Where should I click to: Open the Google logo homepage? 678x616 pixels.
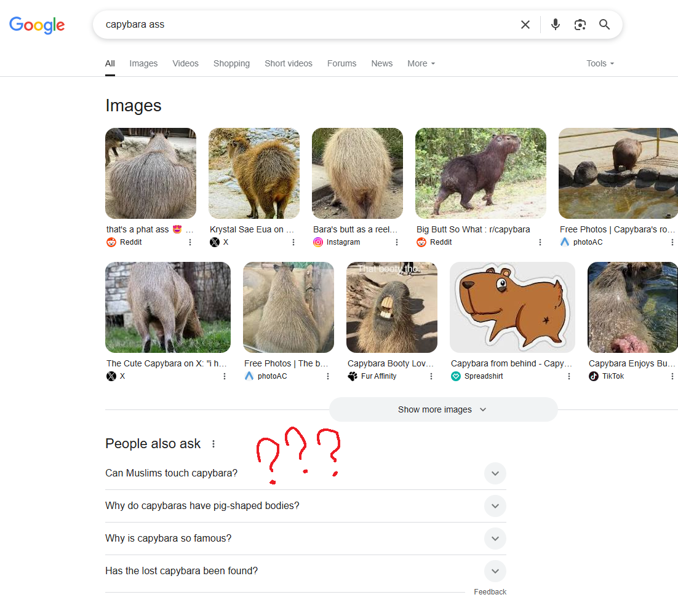click(37, 25)
